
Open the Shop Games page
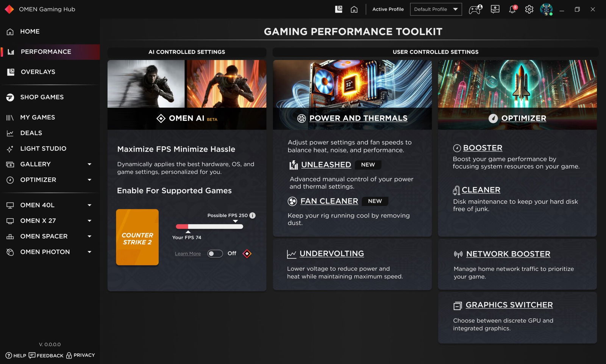42,97
